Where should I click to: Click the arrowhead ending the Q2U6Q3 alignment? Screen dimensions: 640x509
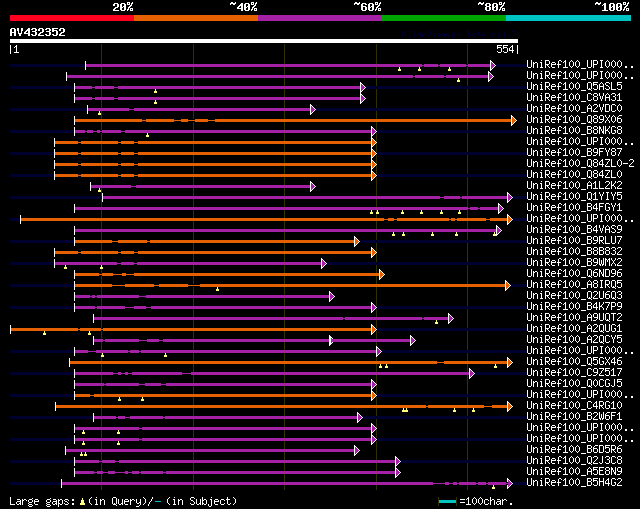(332, 296)
